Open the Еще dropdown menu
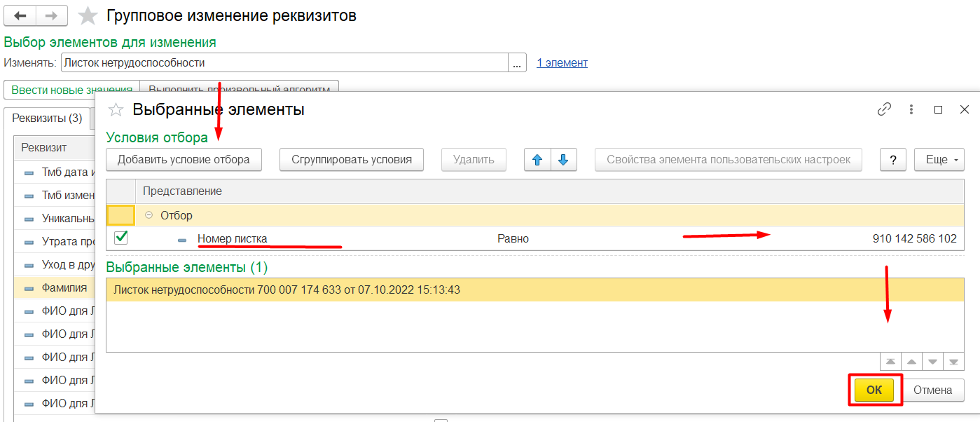The width and height of the screenshot is (980, 422). point(939,160)
